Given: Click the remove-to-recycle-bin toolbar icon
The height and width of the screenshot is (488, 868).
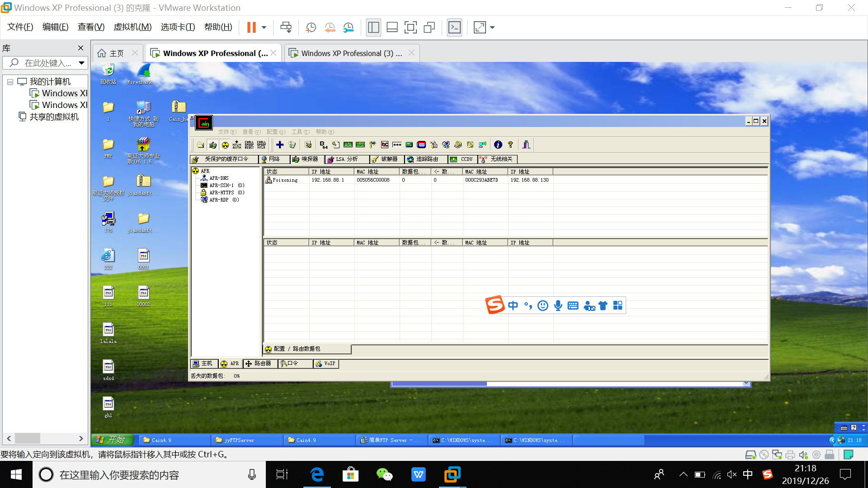Looking at the screenshot, I should [x=292, y=145].
